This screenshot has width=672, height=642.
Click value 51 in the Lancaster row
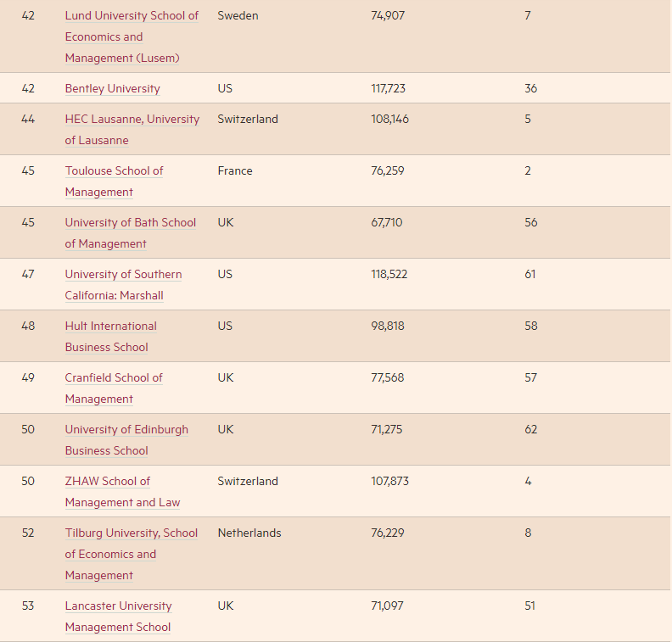[x=530, y=606]
